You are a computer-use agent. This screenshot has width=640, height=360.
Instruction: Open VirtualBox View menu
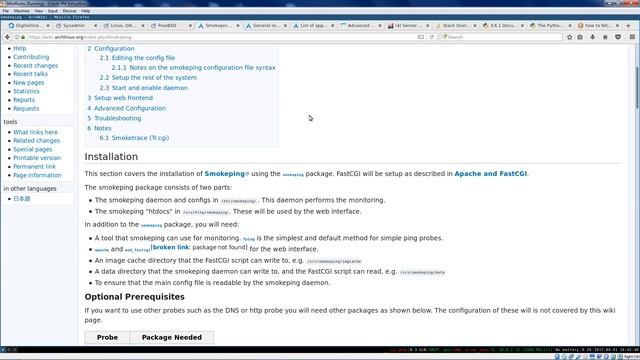38,11
